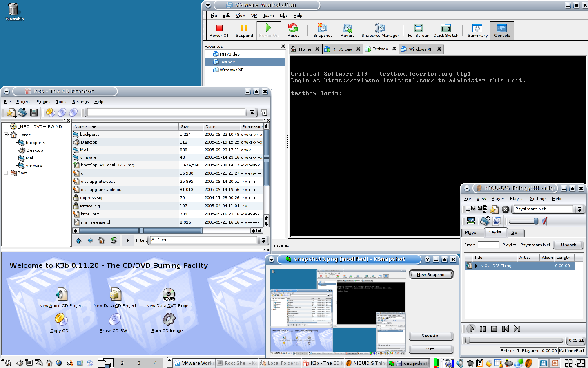588x368 pixels.
Task: Click the Filter input field in media player
Action: (x=488, y=245)
